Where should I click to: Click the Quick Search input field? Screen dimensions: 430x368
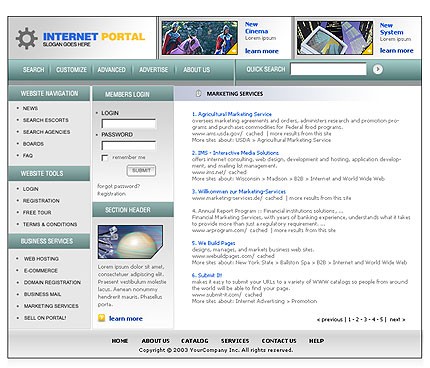[x=328, y=69]
